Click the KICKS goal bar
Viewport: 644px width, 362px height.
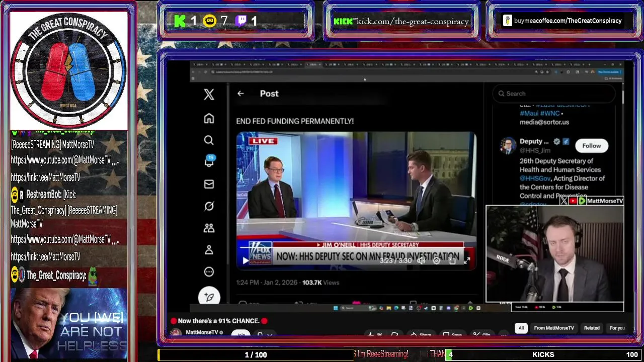click(x=543, y=354)
